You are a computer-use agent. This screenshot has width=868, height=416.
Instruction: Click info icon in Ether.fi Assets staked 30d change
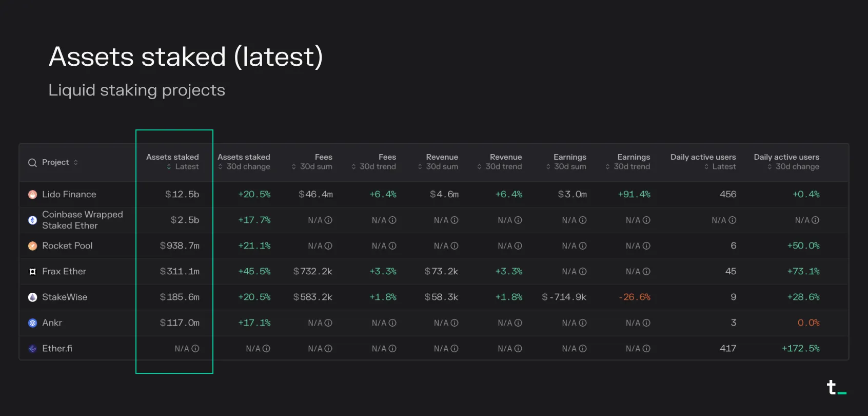coord(266,349)
